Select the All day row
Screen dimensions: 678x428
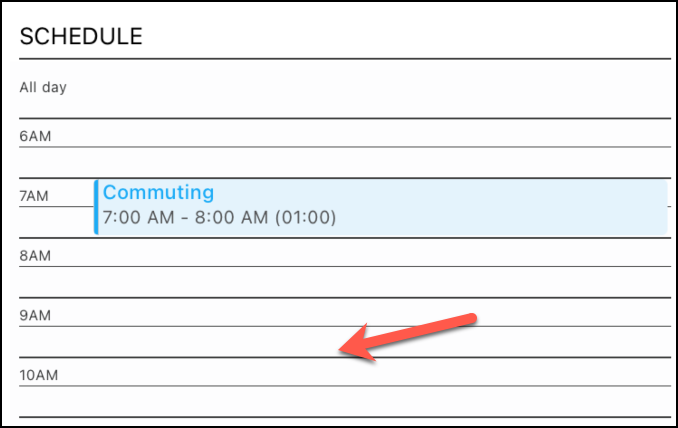pyautogui.click(x=345, y=88)
